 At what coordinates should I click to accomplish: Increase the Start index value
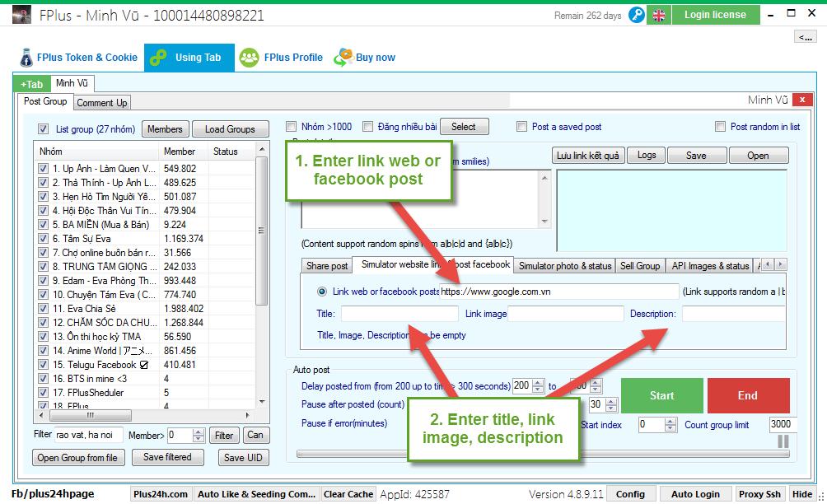pyautogui.click(x=670, y=421)
